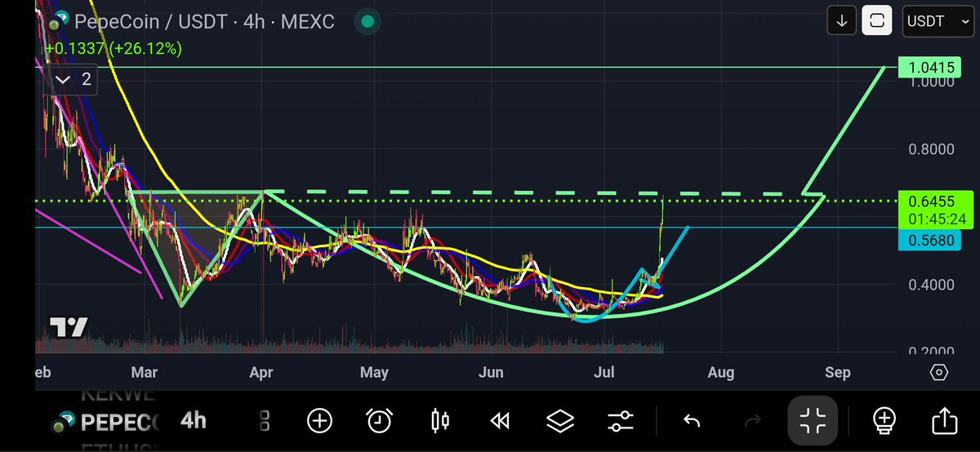Viewport: 980px width, 452px height.
Task: Click the down arrow button at top right
Action: point(841,22)
